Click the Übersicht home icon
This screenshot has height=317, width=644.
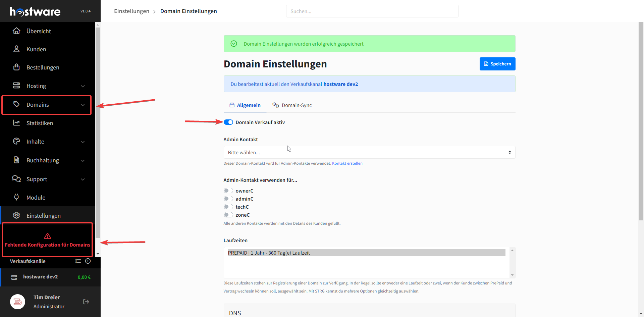pos(16,31)
